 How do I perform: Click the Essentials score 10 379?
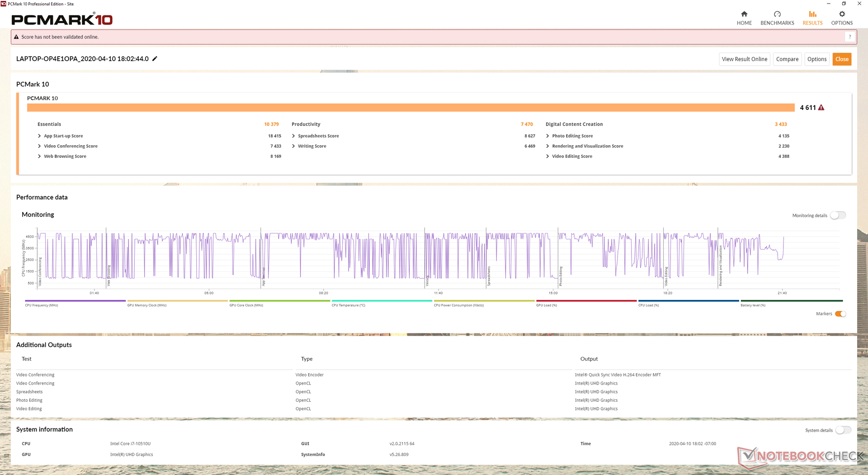tap(271, 124)
